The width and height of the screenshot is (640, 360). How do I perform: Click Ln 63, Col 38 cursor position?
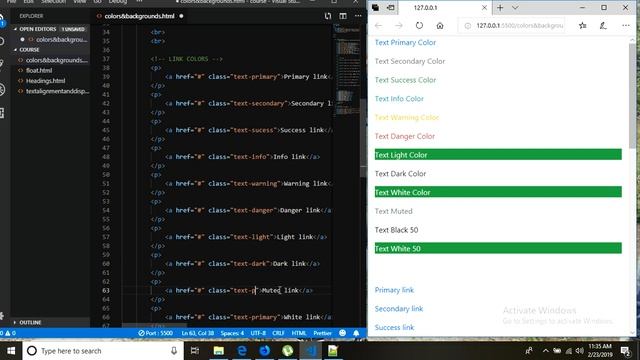(x=198, y=333)
